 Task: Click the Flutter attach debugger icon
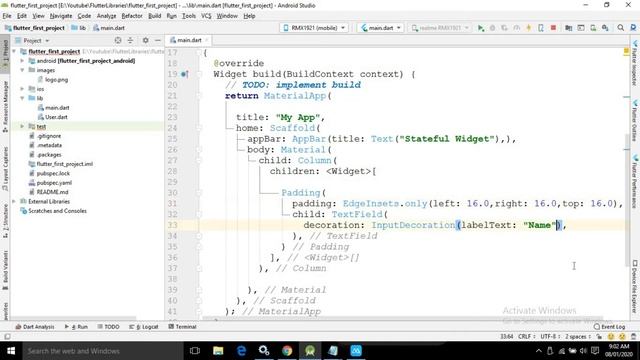pos(541,28)
